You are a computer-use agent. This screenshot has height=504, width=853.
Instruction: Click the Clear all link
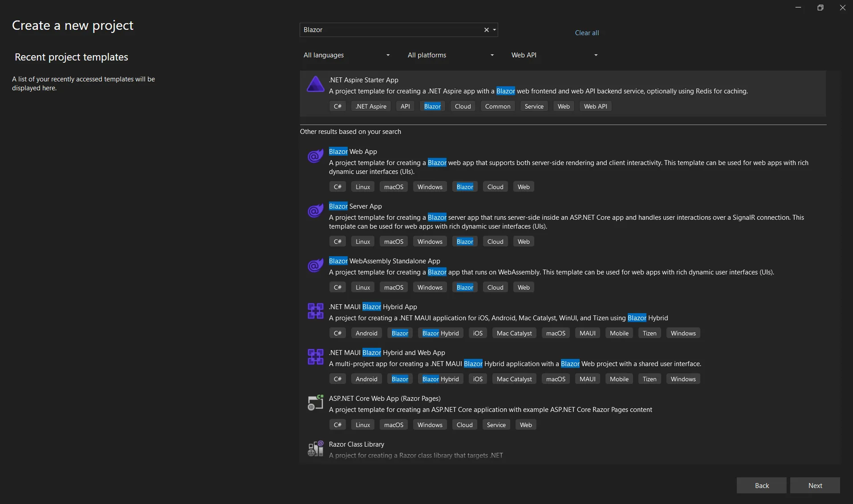click(x=587, y=33)
